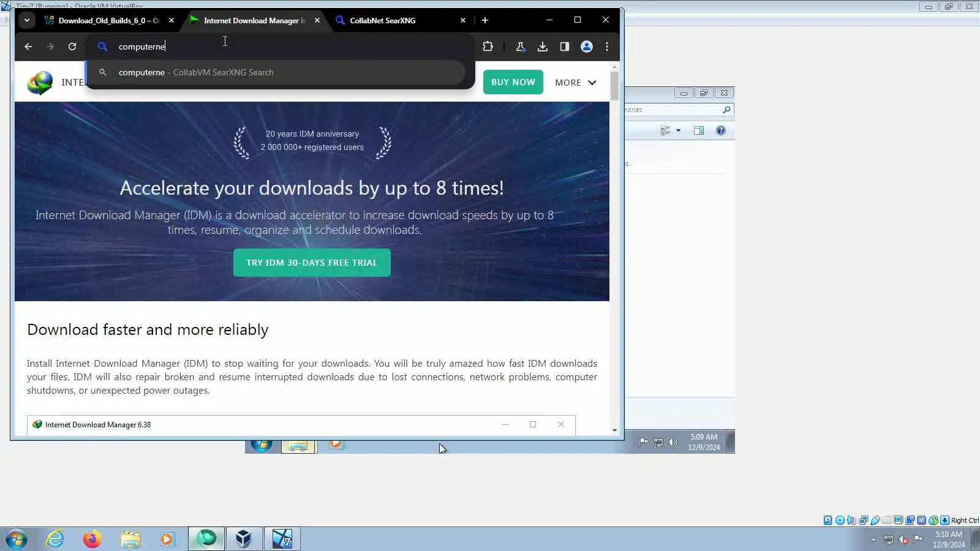This screenshot has width=980, height=551.
Task: Open the Chrome extensions puzzle icon
Action: pos(488,47)
